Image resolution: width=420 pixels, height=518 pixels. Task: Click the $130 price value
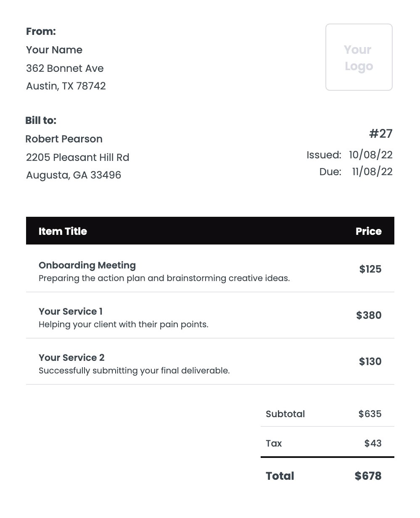click(370, 362)
